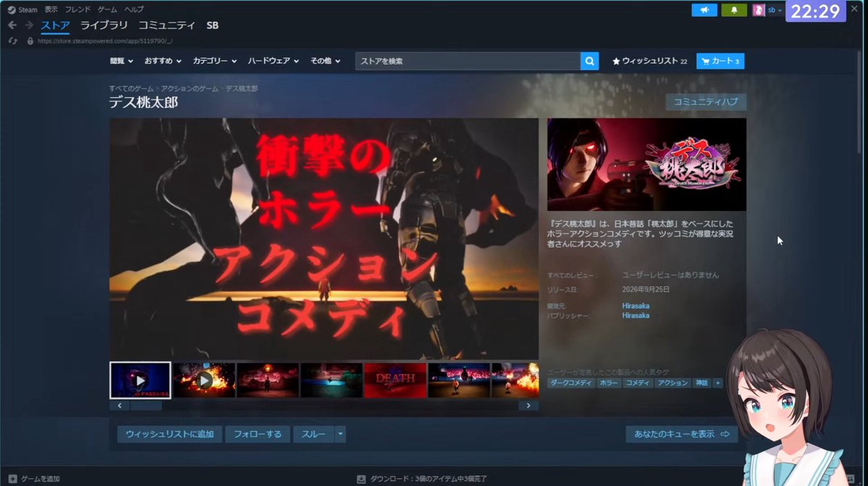
Task: Click the user avatar icon
Action: tap(759, 10)
